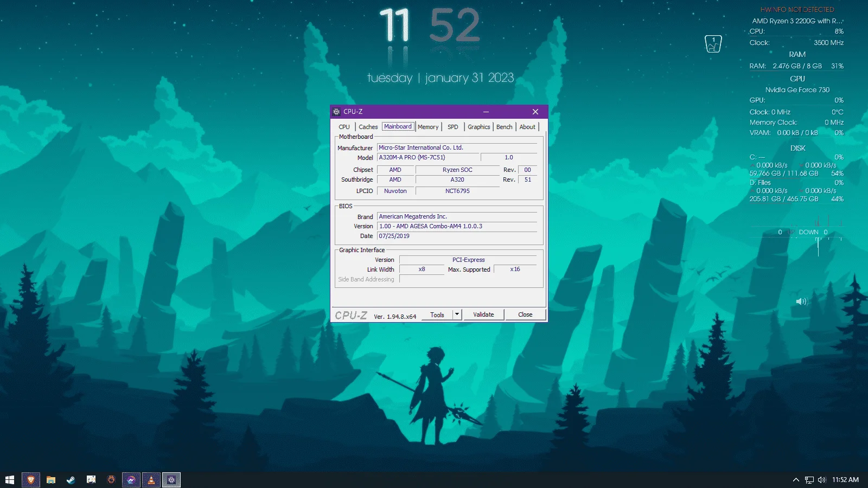
Task: Open the About tab
Action: (527, 127)
